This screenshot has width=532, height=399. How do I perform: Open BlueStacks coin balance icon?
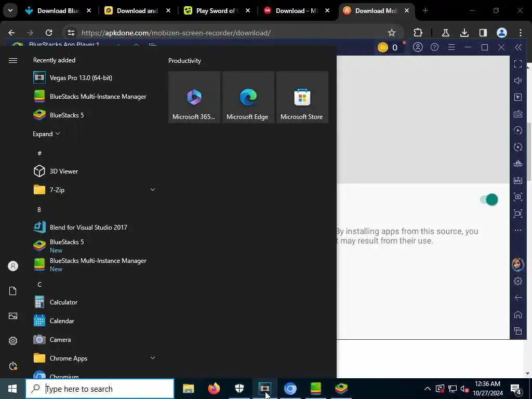tap(383, 47)
